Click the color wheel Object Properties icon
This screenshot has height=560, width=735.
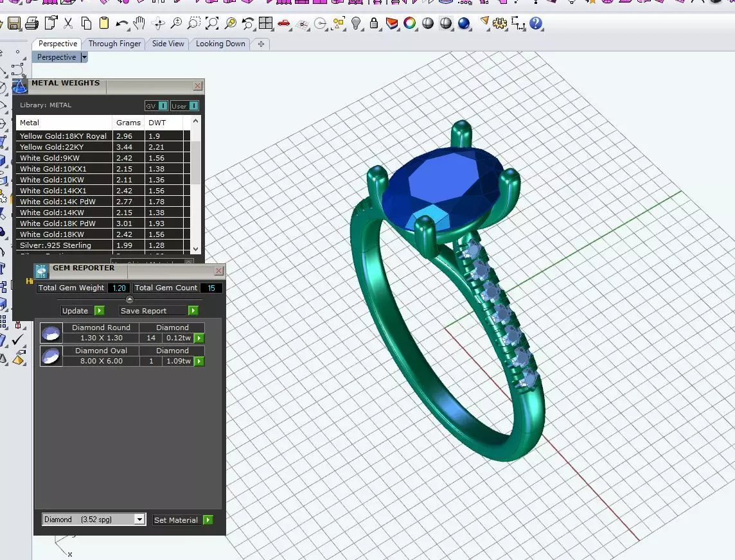410,23
